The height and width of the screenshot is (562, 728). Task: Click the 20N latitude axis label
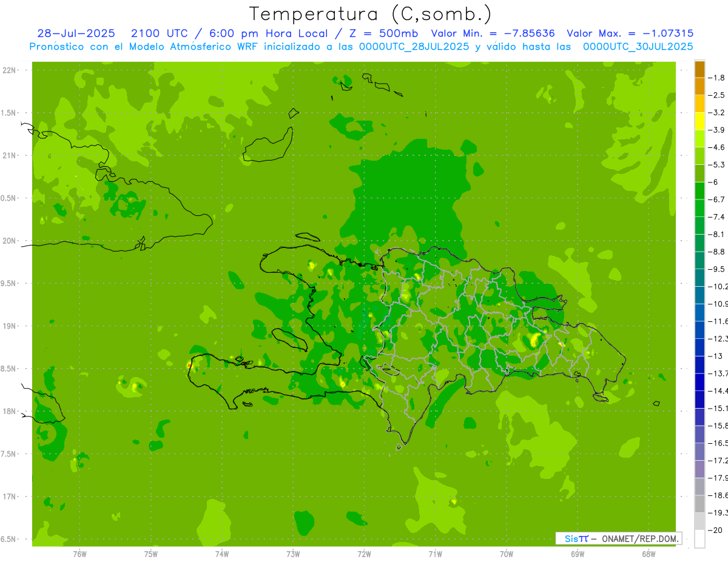click(x=9, y=241)
